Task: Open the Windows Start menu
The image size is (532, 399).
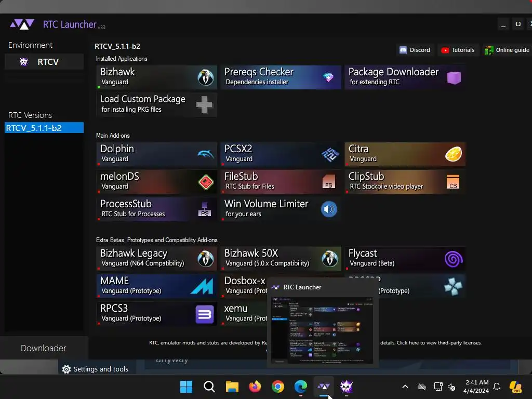Action: click(x=186, y=387)
